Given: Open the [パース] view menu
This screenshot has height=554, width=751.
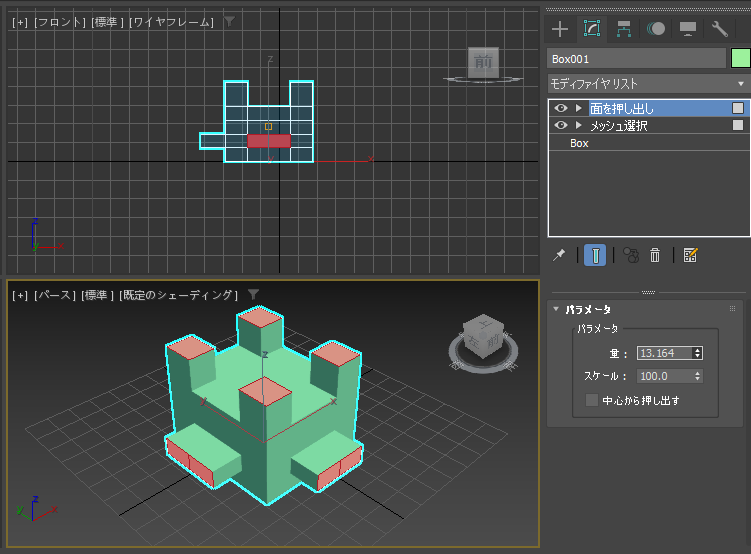Looking at the screenshot, I should [55, 295].
